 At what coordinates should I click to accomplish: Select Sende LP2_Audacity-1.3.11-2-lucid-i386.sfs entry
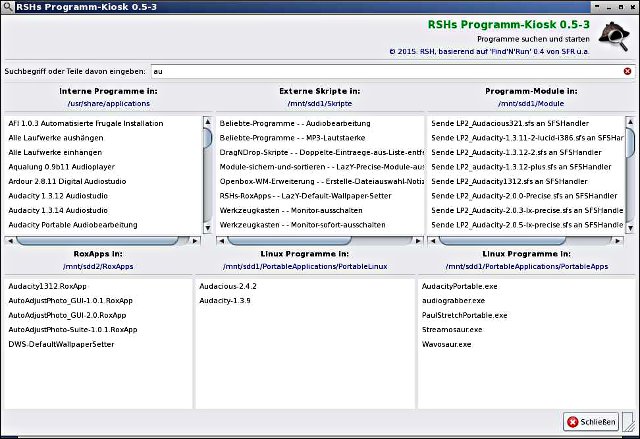[x=526, y=138]
